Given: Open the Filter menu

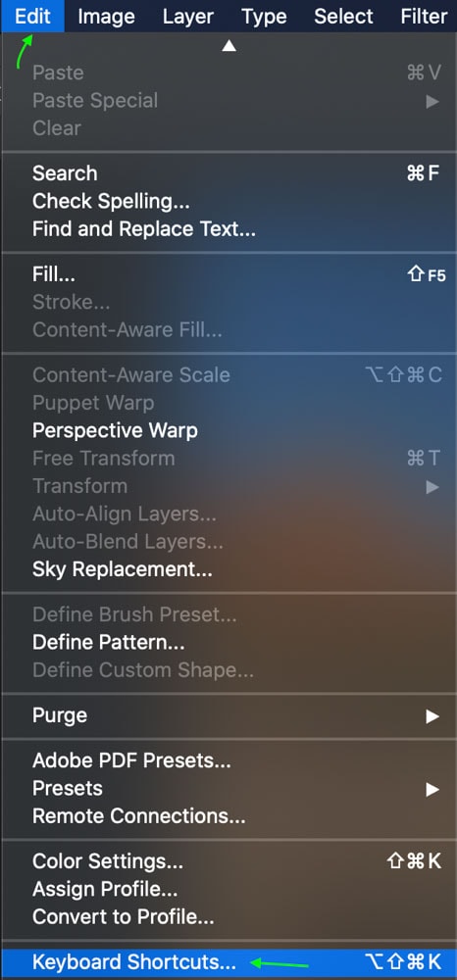Looking at the screenshot, I should (x=424, y=17).
